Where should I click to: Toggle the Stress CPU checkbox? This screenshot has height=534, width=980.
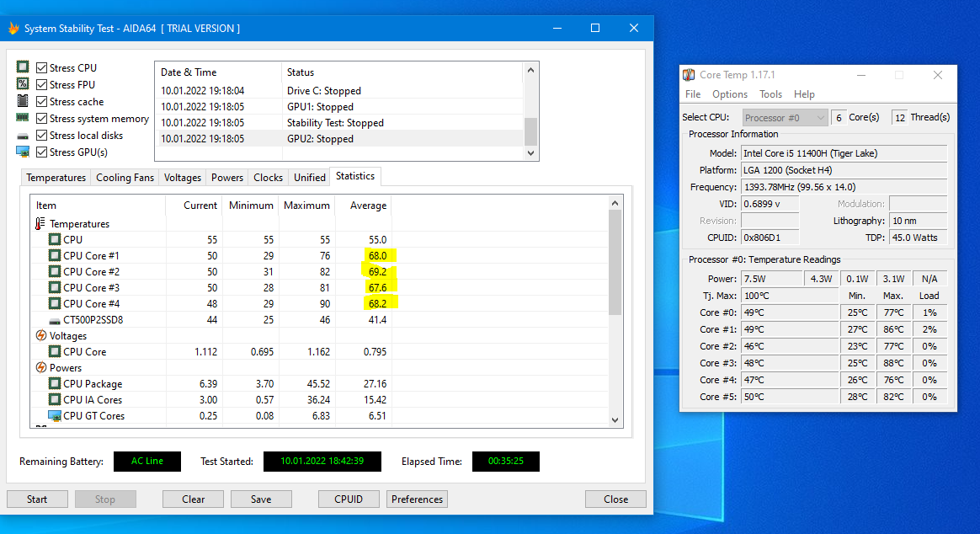tap(42, 67)
